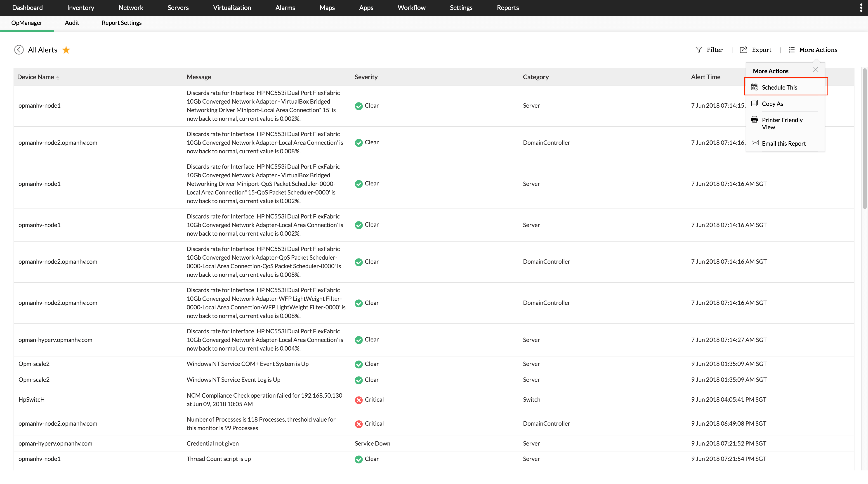Viewport: 868px width, 484px height.
Task: Open the Alarms menu
Action: tap(285, 8)
